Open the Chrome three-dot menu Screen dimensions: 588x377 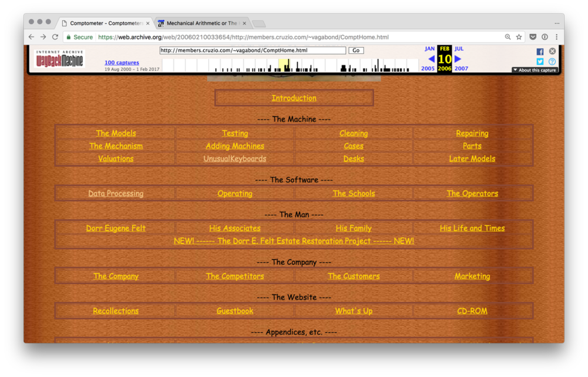coord(556,37)
